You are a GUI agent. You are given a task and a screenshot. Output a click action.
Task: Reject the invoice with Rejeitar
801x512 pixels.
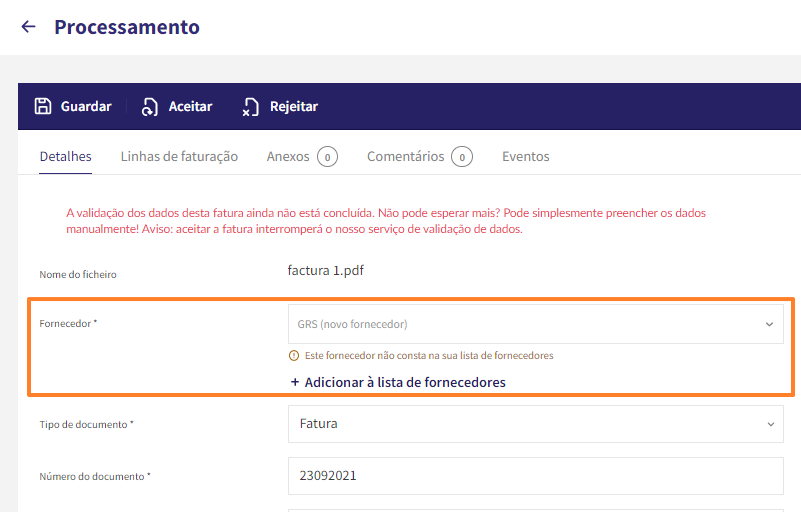[294, 106]
